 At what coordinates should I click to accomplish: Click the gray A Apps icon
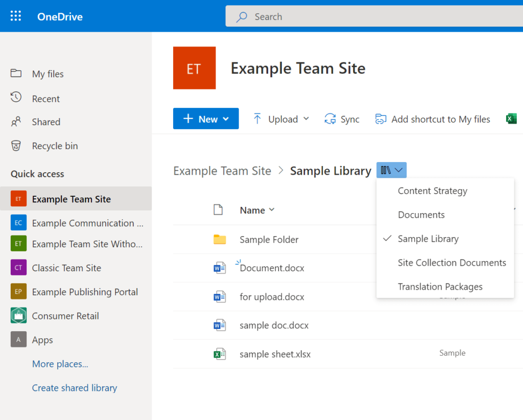tap(18, 340)
